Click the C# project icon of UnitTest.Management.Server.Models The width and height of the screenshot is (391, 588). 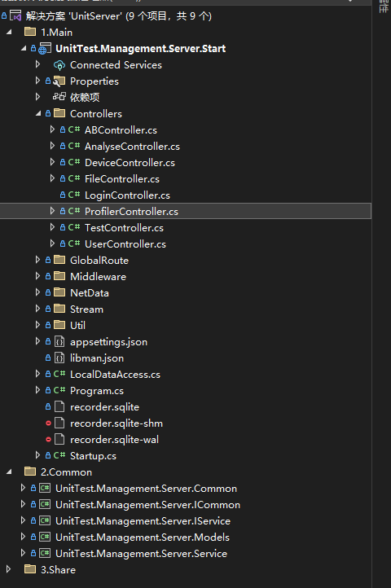click(x=45, y=537)
